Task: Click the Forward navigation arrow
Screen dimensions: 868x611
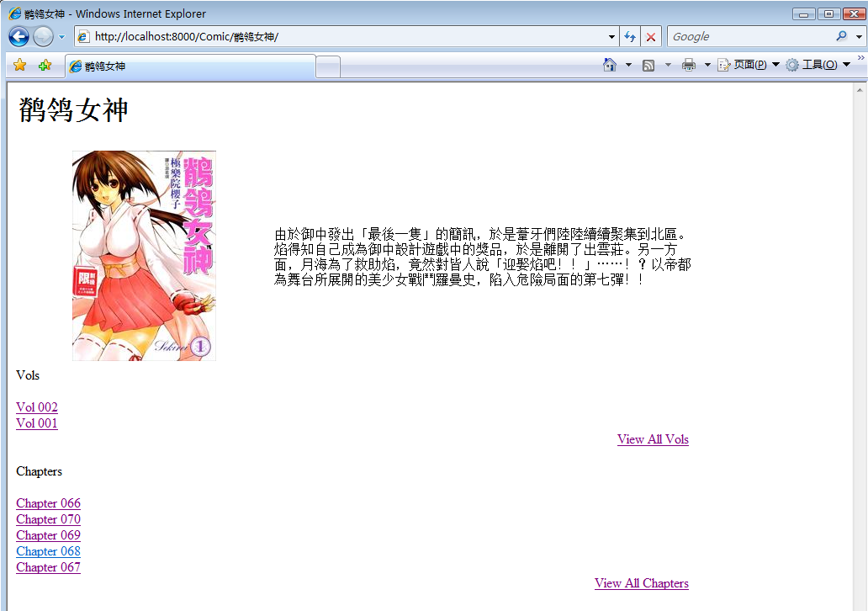Action: [43, 36]
